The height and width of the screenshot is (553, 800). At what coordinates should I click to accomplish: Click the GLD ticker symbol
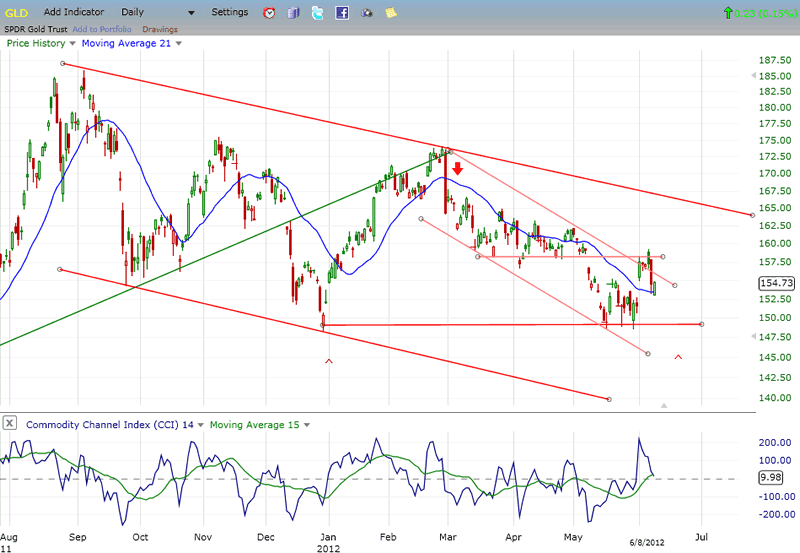tap(17, 12)
